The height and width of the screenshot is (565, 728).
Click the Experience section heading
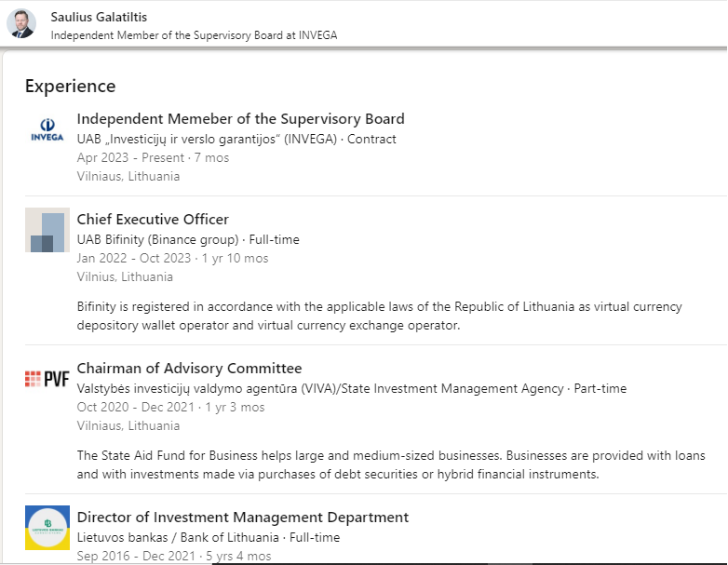tap(71, 87)
